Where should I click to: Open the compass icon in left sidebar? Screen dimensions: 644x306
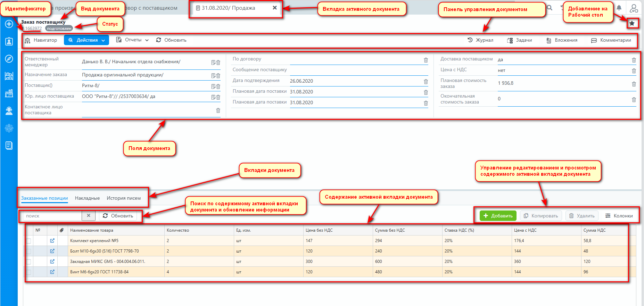click(x=9, y=59)
